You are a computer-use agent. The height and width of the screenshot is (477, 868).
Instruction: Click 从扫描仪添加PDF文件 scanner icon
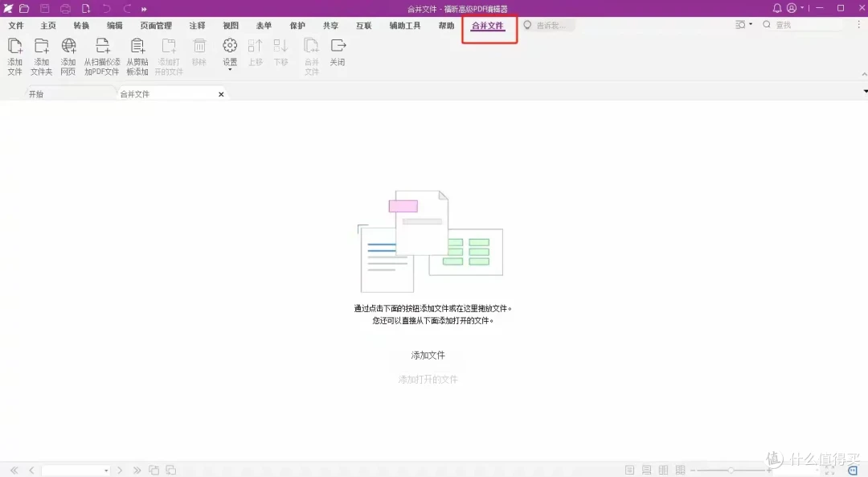pyautogui.click(x=102, y=46)
